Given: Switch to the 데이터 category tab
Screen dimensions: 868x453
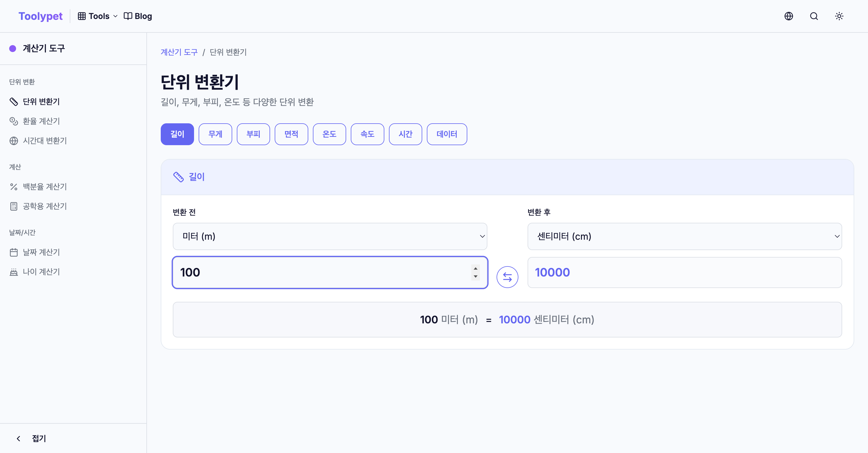Looking at the screenshot, I should (446, 134).
